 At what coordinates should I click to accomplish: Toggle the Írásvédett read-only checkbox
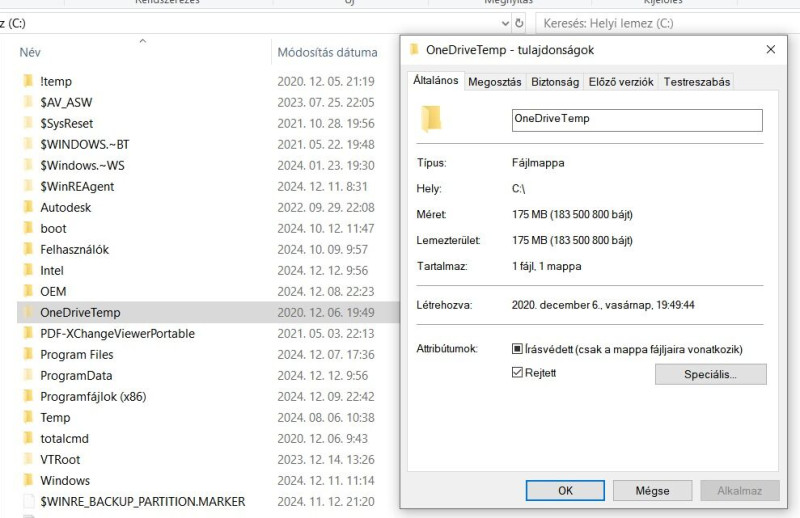517,349
